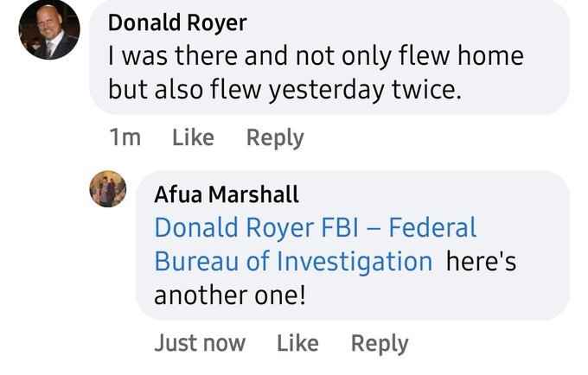This screenshot has width=588, height=375.
Task: Click the 'flew yesterday twice' text line
Action: pyautogui.click(x=285, y=89)
